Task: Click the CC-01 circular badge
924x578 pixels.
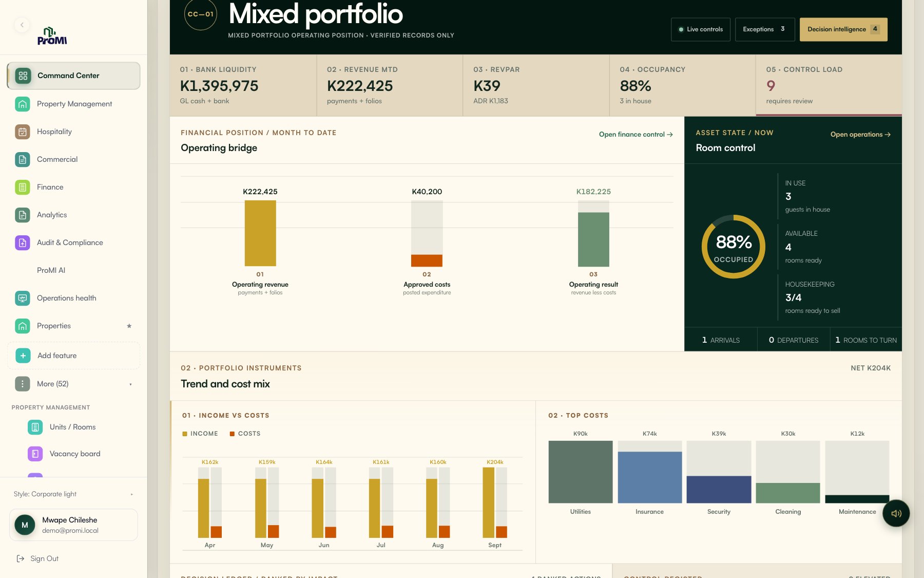Action: click(x=201, y=14)
